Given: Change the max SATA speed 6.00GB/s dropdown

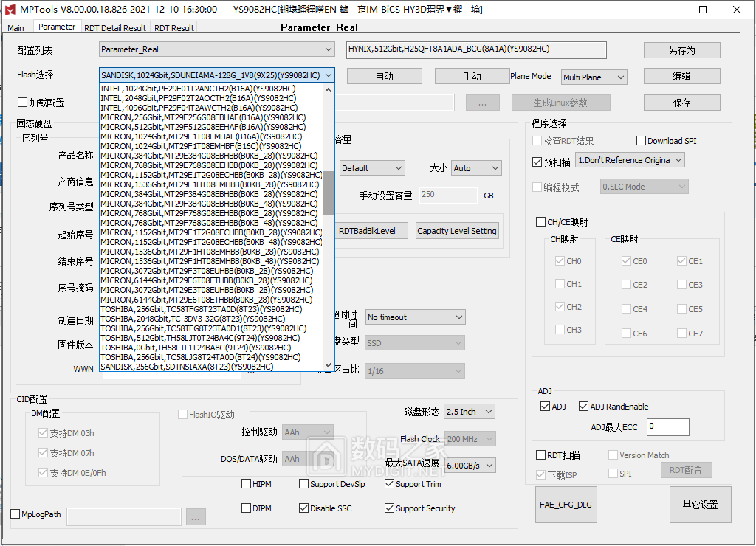Looking at the screenshot, I should pyautogui.click(x=470, y=465).
